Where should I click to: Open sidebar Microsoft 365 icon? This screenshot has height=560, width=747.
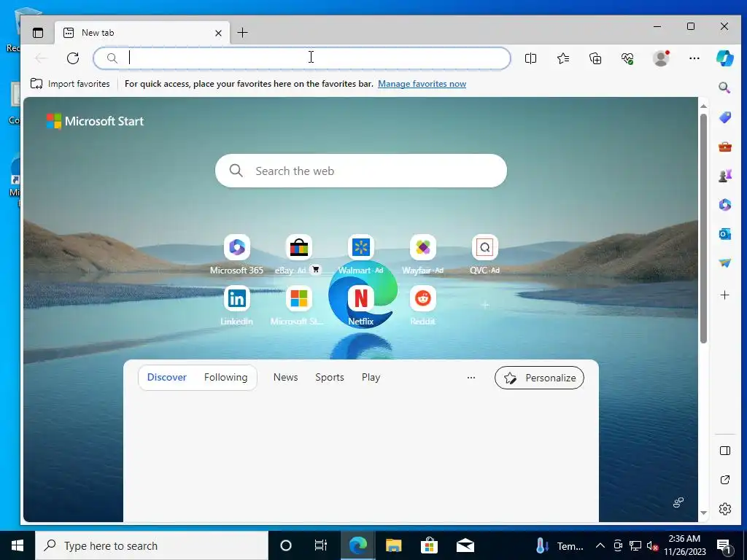pyautogui.click(x=724, y=205)
